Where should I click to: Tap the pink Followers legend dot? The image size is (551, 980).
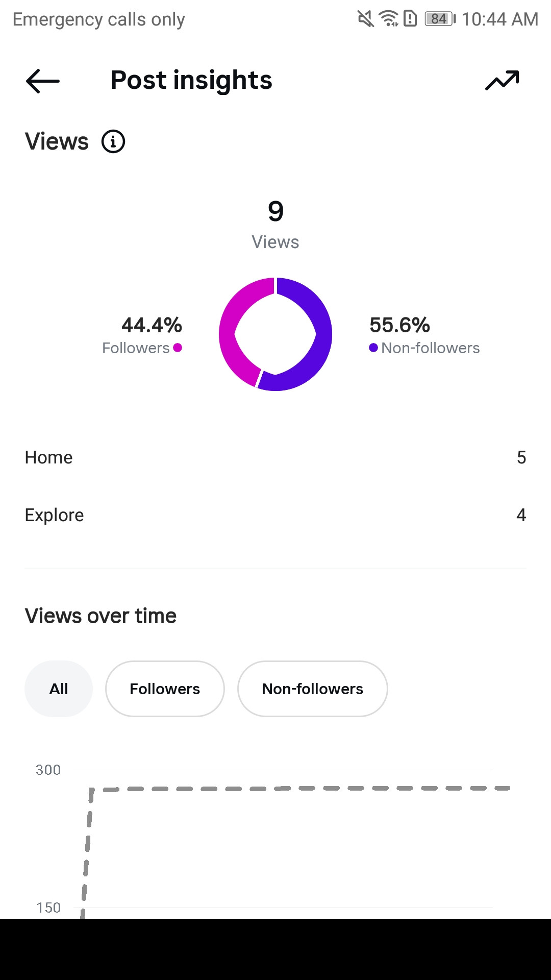pyautogui.click(x=178, y=348)
